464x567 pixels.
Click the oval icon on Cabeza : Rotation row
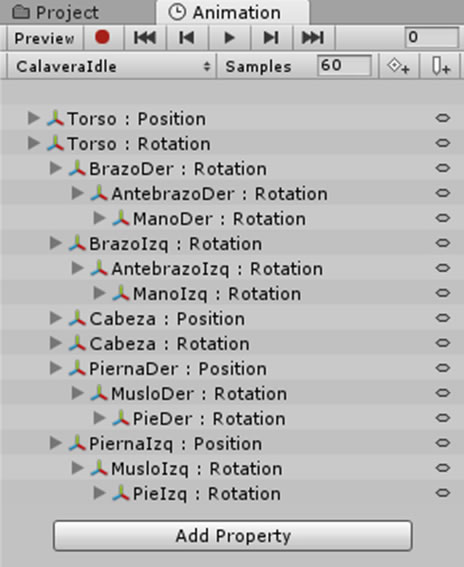[442, 343]
